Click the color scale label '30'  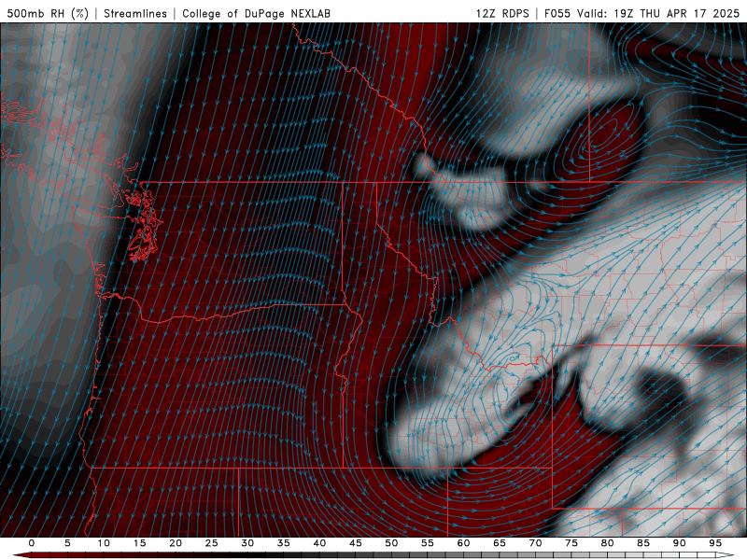coord(247,543)
